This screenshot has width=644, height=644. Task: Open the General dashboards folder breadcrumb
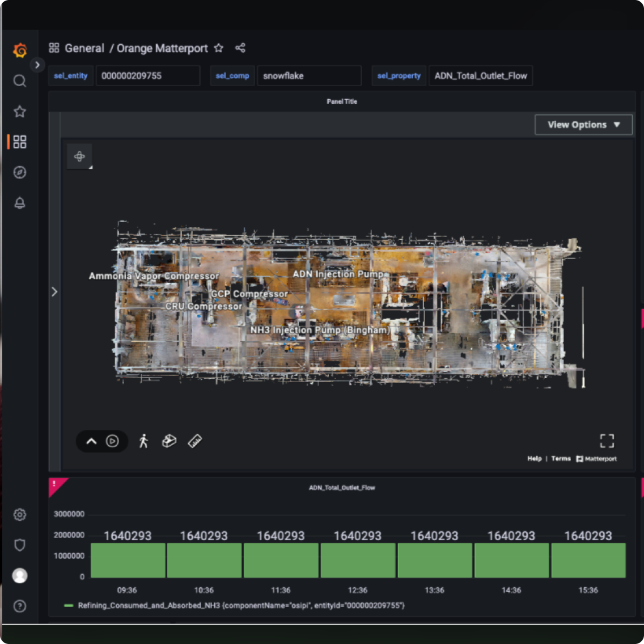(x=84, y=48)
